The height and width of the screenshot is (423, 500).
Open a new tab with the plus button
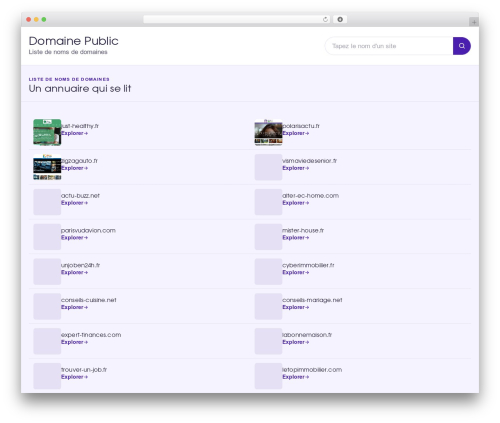coord(474,22)
